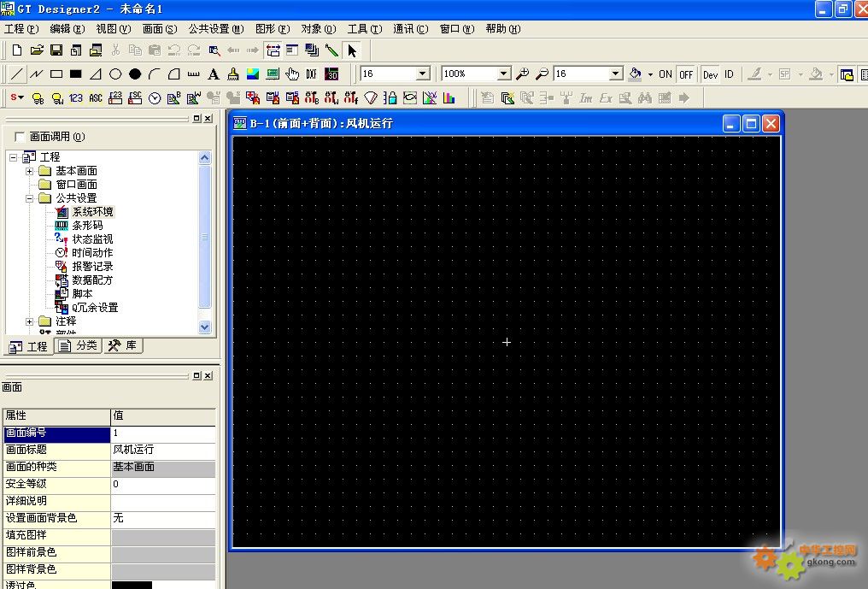This screenshot has width=868, height=589.
Task: Click the hand Touch switch icon
Action: click(x=292, y=74)
